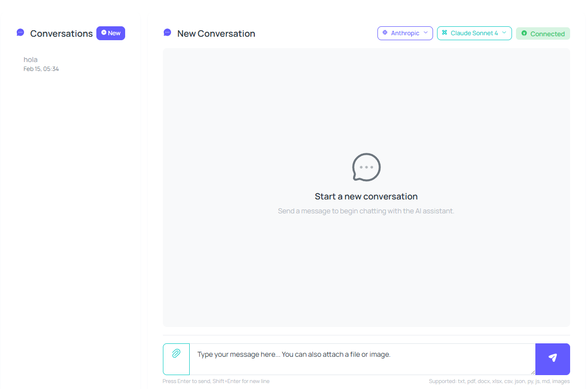Click the central chat bubble illustration

tap(366, 167)
